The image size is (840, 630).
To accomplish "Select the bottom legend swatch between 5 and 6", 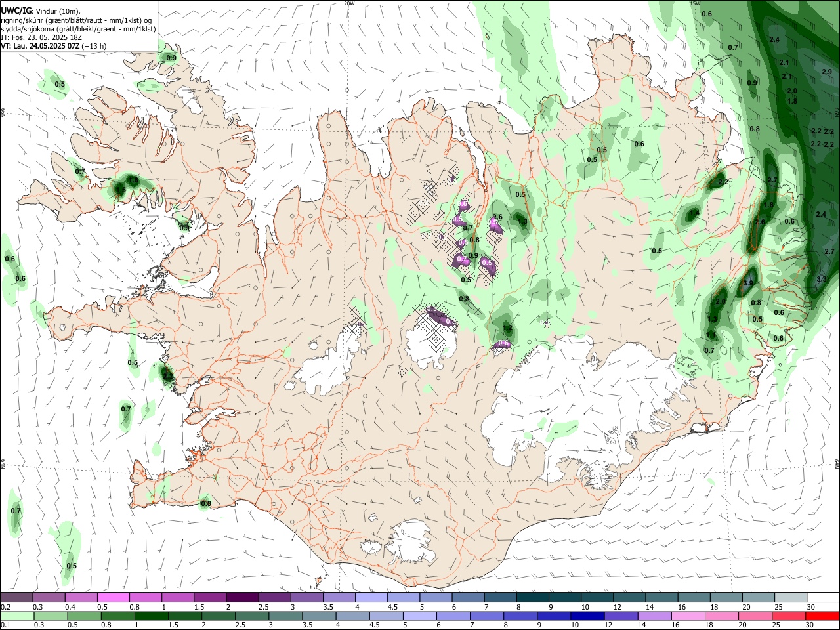I will [x=420, y=616].
